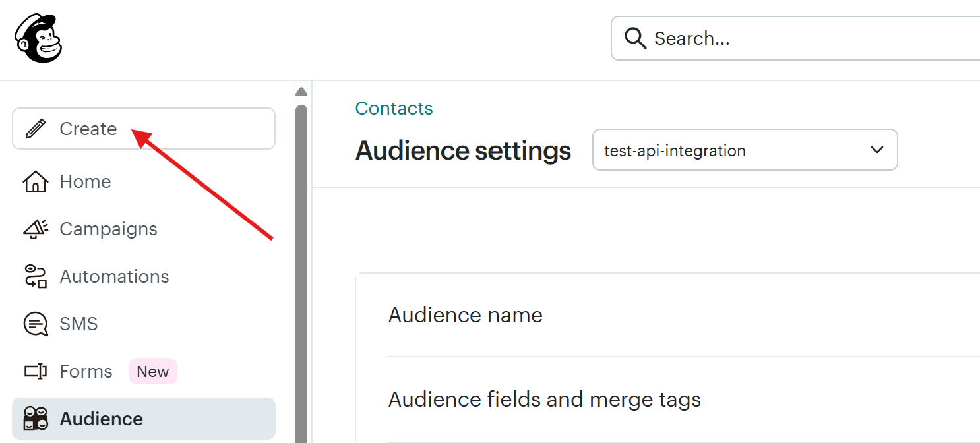Image resolution: width=980 pixels, height=443 pixels.
Task: Go to the SMS section
Action: (x=78, y=324)
